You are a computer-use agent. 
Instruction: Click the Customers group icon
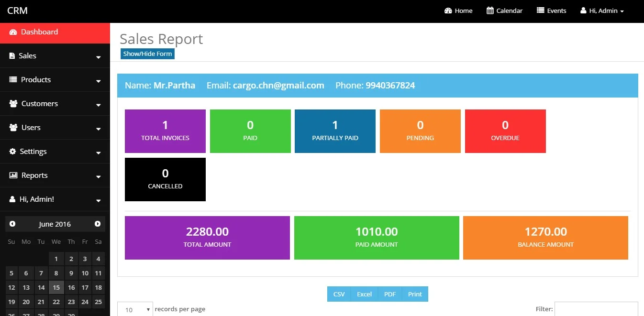click(13, 104)
